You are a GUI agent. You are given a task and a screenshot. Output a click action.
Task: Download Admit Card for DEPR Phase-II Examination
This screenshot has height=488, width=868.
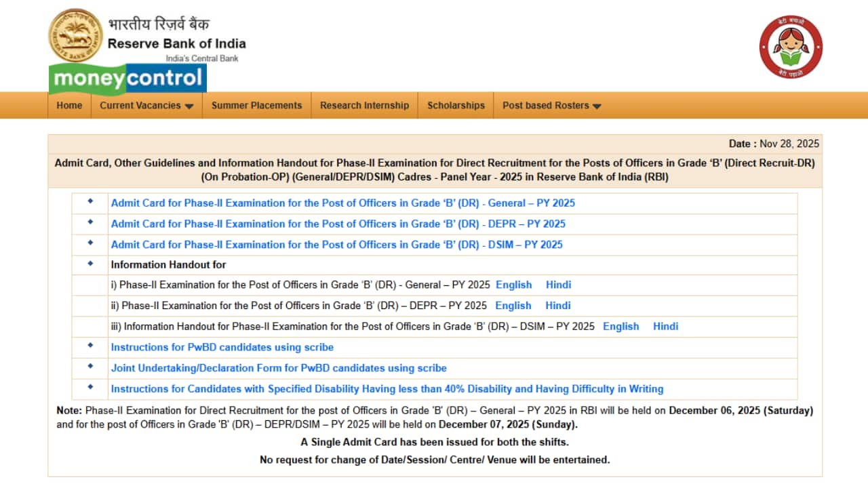tap(340, 224)
